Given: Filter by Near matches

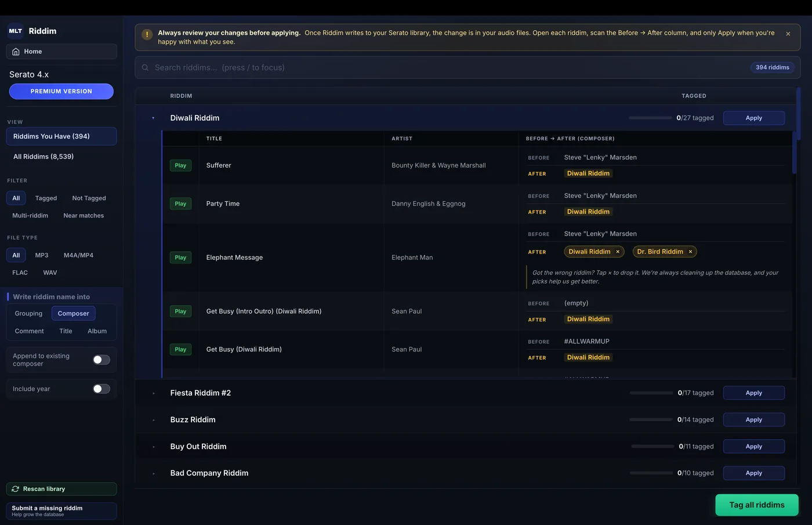Looking at the screenshot, I should pos(84,216).
